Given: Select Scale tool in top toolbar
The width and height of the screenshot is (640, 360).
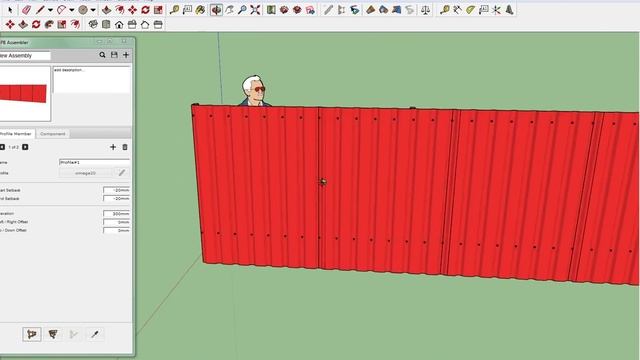Looking at the screenshot, I should [x=158, y=10].
